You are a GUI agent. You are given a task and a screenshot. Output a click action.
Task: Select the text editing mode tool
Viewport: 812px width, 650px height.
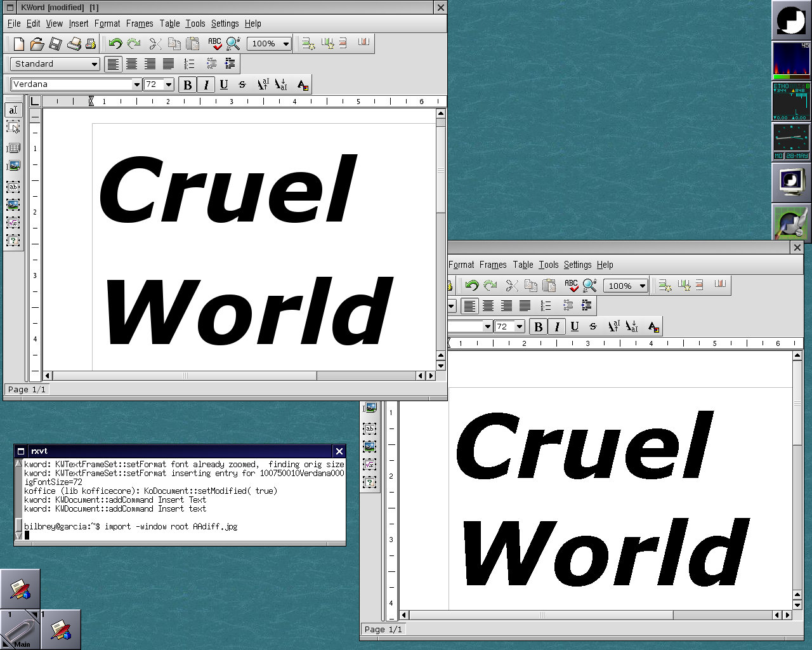click(x=13, y=110)
